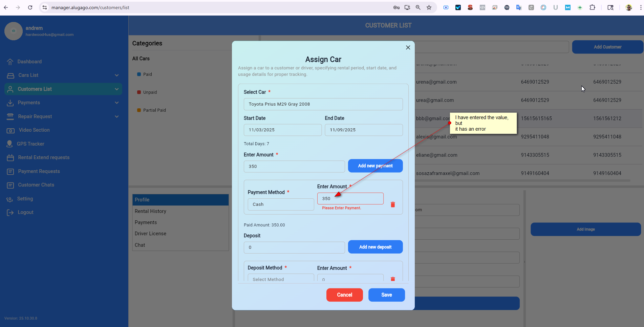
Task: Click the Logout icon in sidebar
Action: tap(10, 213)
